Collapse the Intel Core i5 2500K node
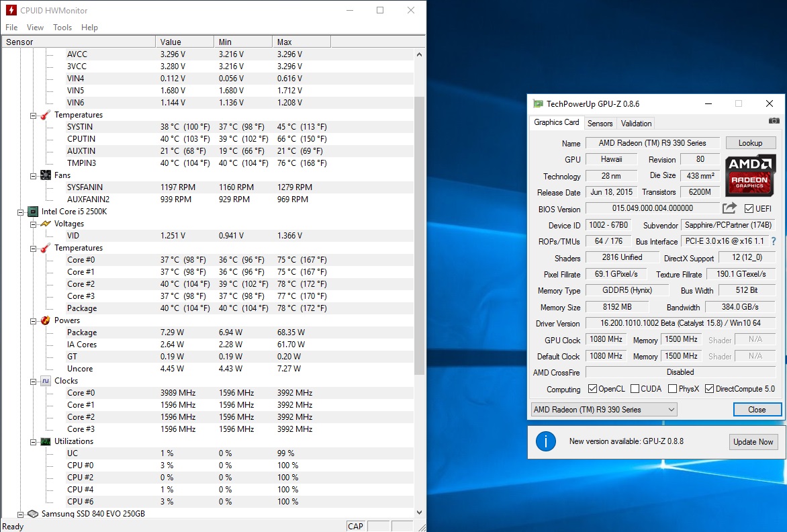 click(20, 212)
